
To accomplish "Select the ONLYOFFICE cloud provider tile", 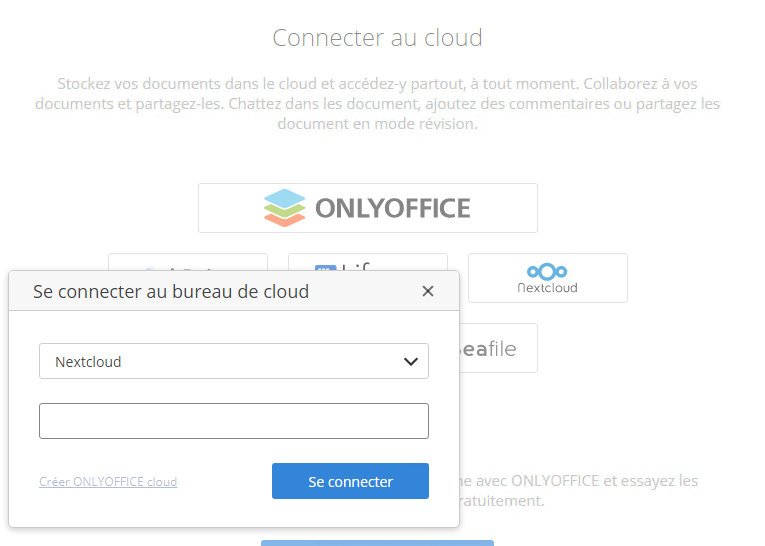I will coord(368,208).
